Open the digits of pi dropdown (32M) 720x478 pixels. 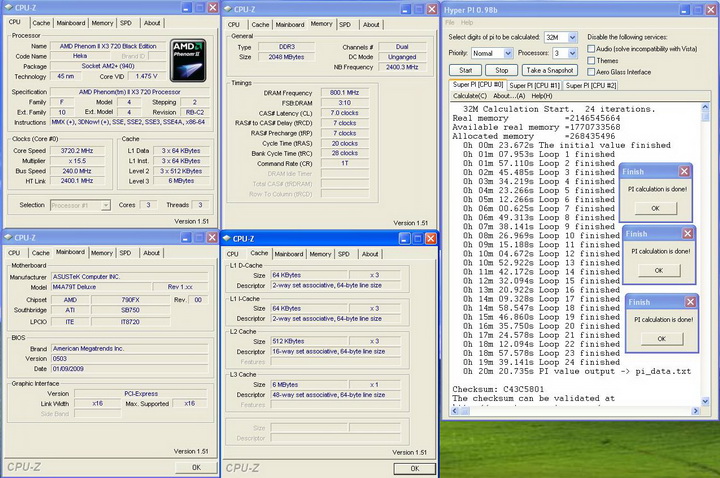click(572, 37)
